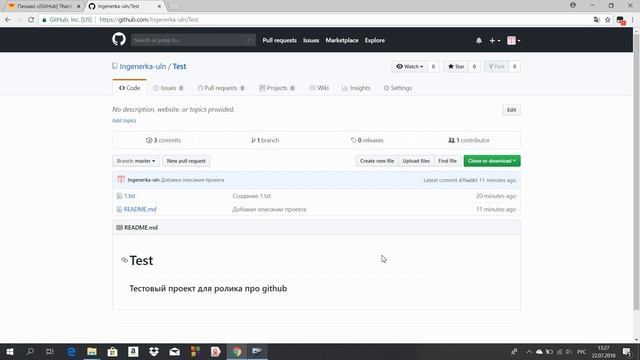Open Chrome's three-dot menu
Viewport: 640px width, 360px height.
pyautogui.click(x=633, y=20)
